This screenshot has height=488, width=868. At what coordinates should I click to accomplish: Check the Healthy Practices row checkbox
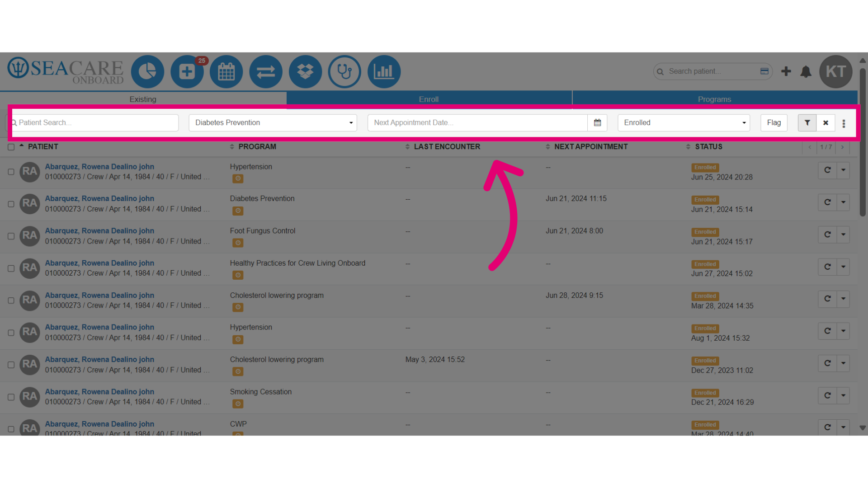pos(11,268)
